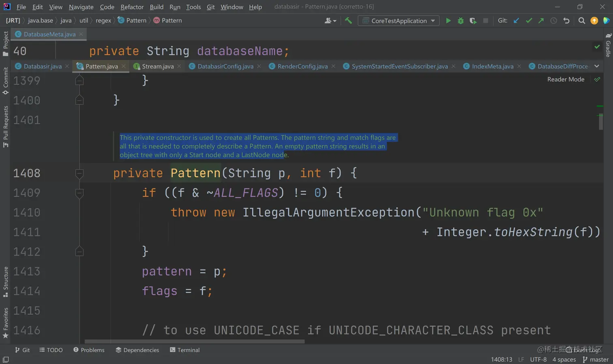This screenshot has width=613, height=364.
Task: Toggle tool window bars icon in corner
Action: pos(6,360)
